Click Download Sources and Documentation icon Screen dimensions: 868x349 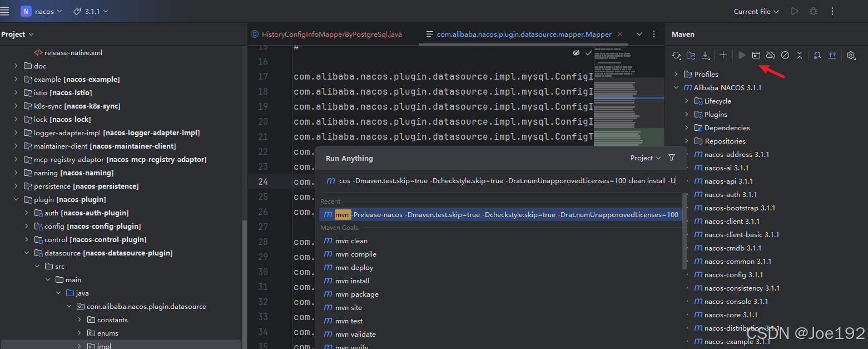click(705, 55)
